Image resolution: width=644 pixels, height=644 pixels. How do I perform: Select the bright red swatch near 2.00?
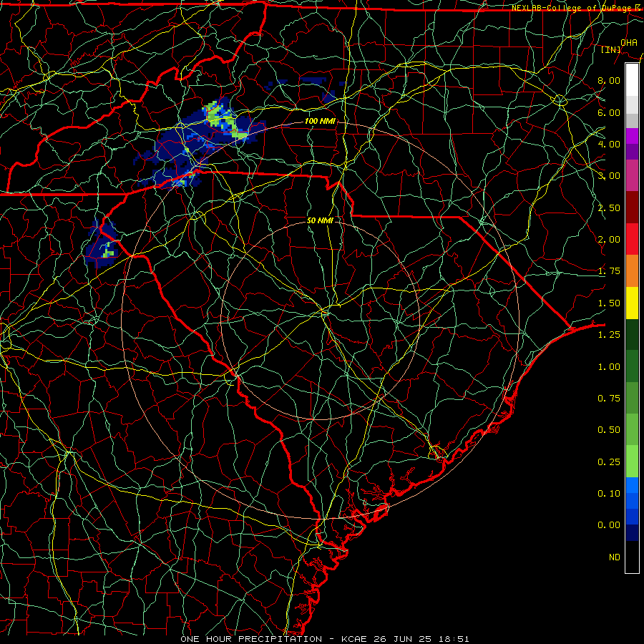pyautogui.click(x=632, y=240)
